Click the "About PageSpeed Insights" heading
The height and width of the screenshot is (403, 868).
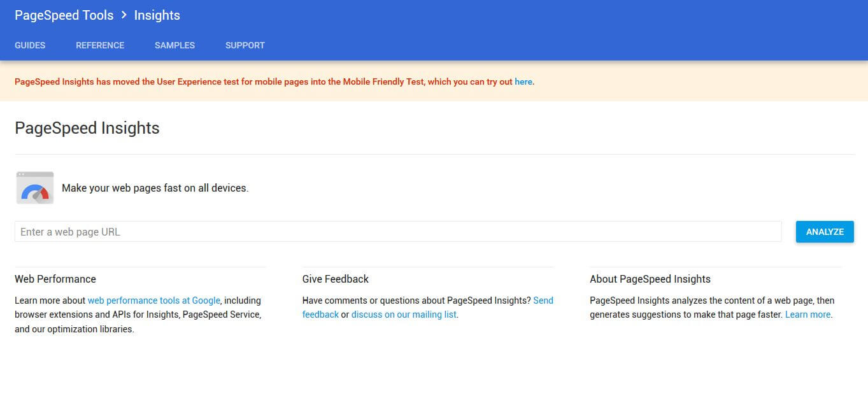[x=650, y=279]
